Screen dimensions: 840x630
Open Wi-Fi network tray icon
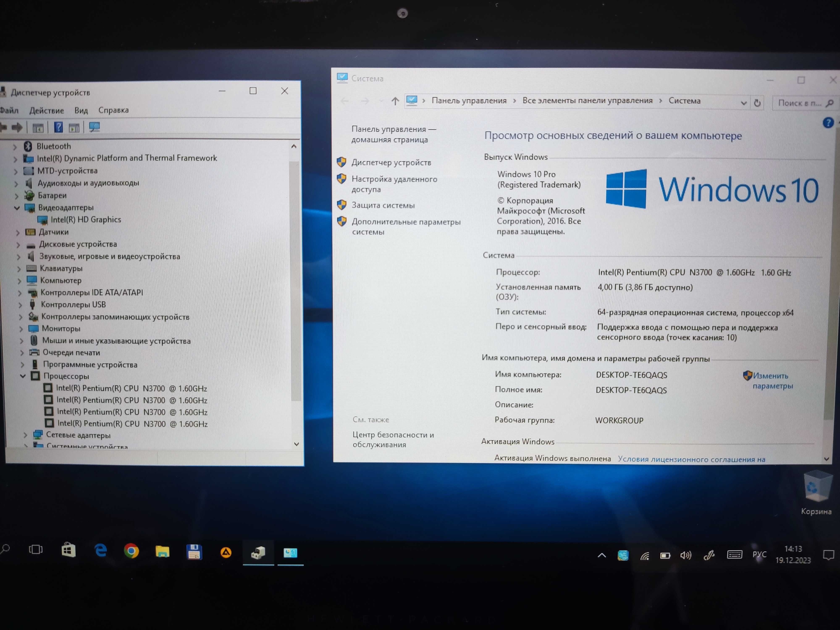(644, 556)
